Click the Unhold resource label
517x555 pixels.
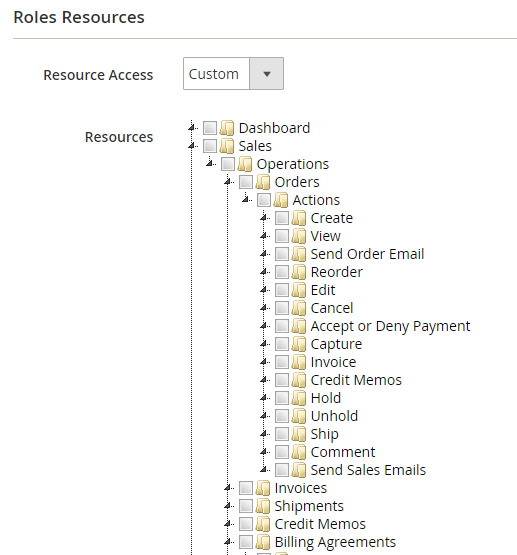pos(334,416)
